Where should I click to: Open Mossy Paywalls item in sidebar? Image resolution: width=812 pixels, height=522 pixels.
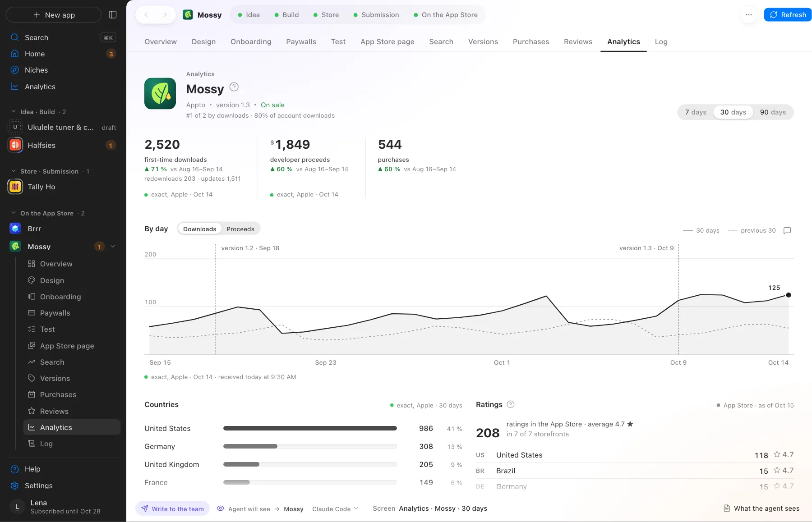(72, 313)
